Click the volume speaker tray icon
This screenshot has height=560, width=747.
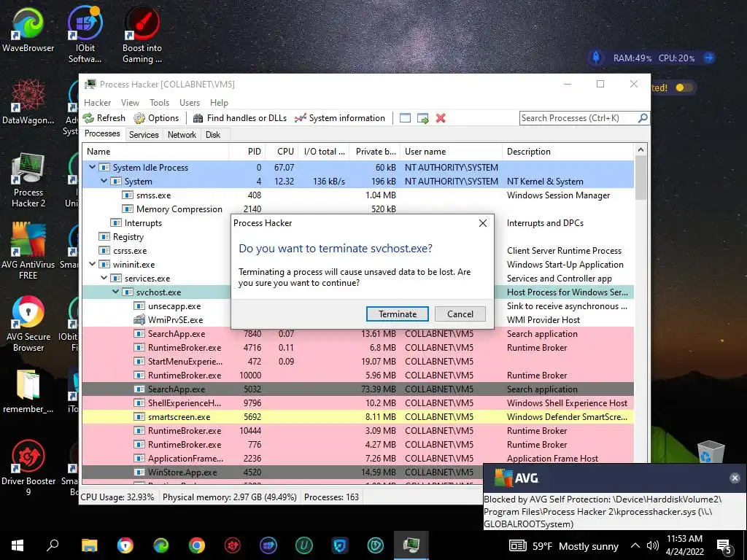pos(652,545)
